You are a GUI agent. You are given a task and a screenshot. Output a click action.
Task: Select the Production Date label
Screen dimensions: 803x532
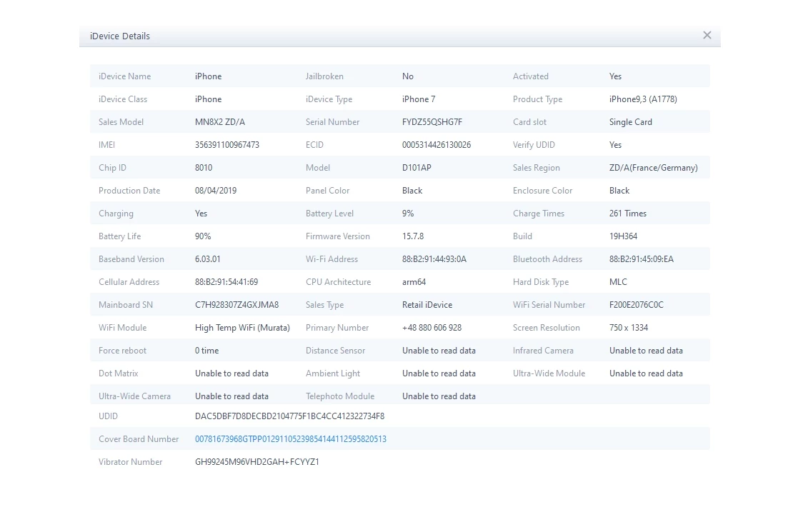coord(129,191)
